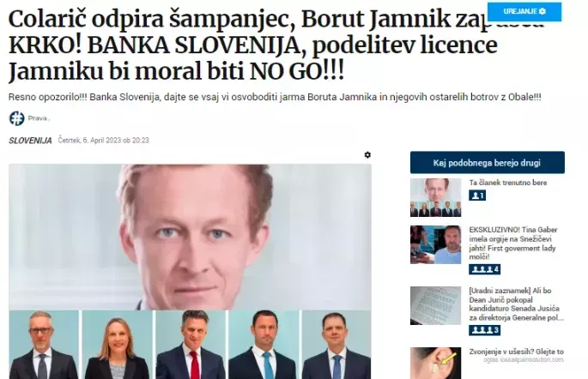Select the SLOVENIJA category link
The width and height of the screenshot is (588, 379).
30,141
